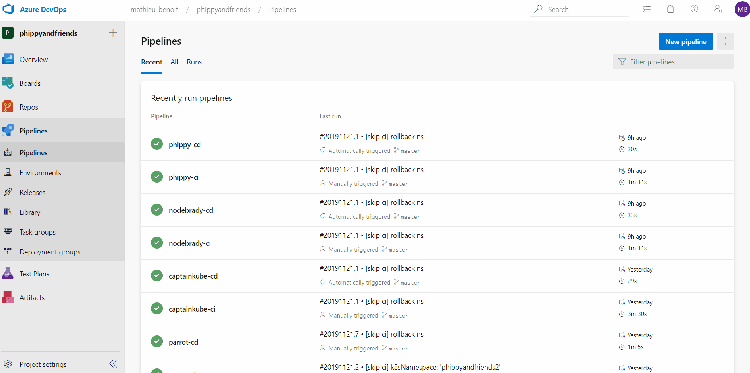This screenshot has height=373, width=750.
Task: Click 'Manually triggered' under phippy-ci run
Action: (x=353, y=184)
